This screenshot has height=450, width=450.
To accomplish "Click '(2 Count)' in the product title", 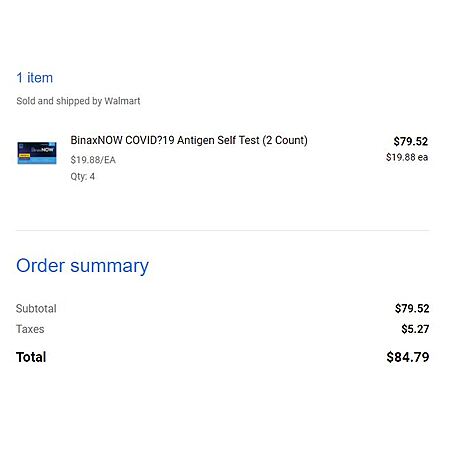I will click(285, 140).
